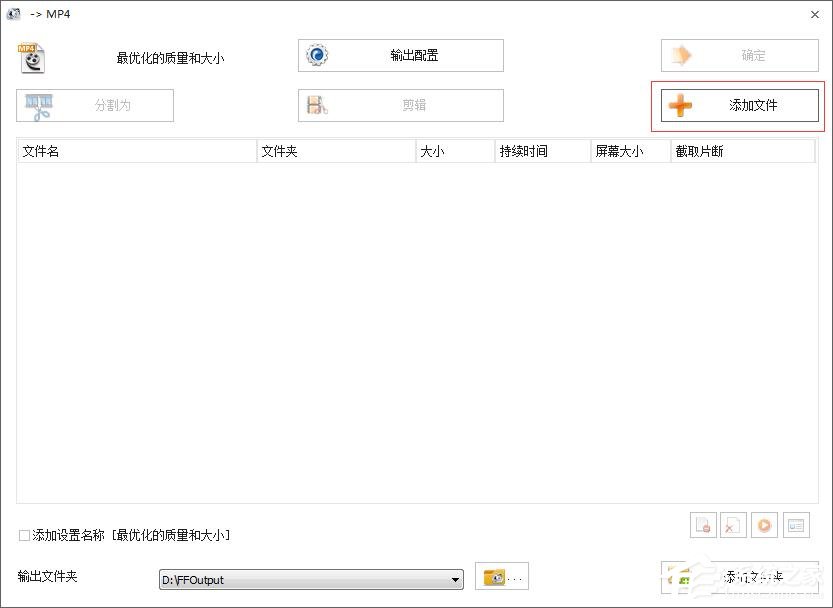Expand the D:\FFOutput output folder dropdown
Viewport: 833px width, 608px height.
coord(455,580)
